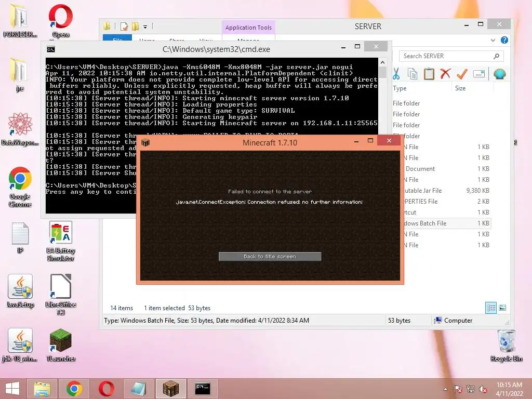This screenshot has width=532, height=399.
Task: Click Rename icon in SERVER toolbar
Action: click(478, 74)
